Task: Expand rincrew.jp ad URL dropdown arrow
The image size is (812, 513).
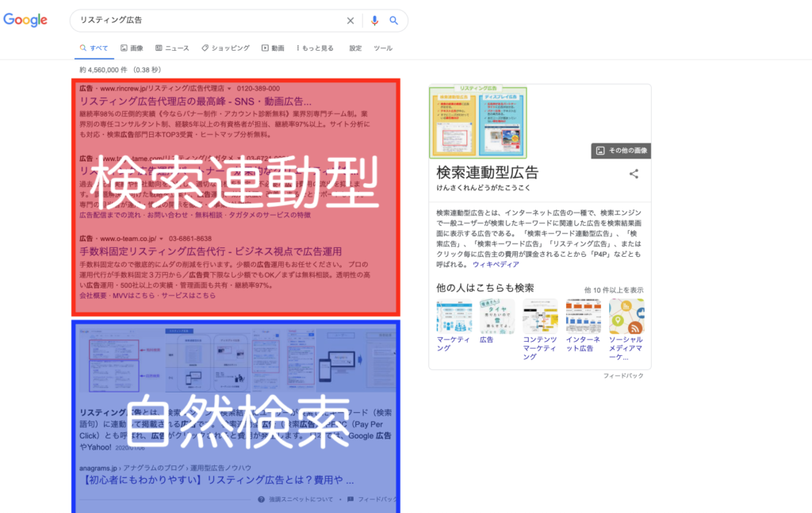Action: 229,89
